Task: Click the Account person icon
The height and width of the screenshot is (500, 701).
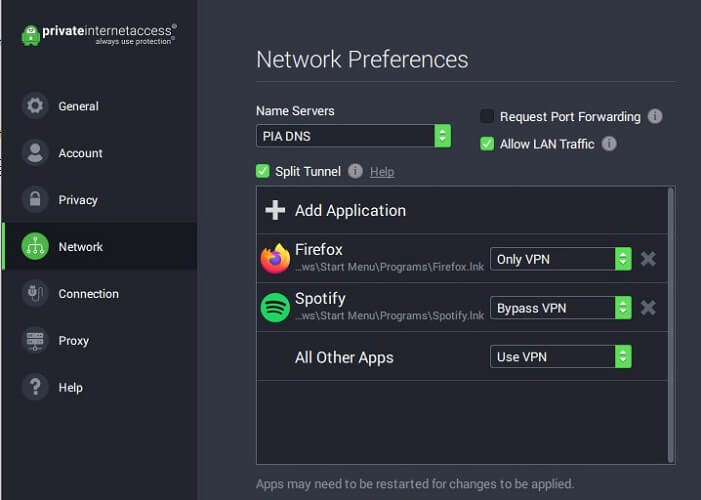Action: click(35, 153)
